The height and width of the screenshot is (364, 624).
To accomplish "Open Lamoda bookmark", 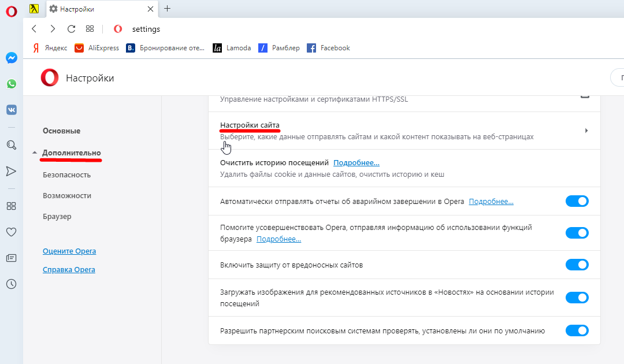I will click(232, 48).
